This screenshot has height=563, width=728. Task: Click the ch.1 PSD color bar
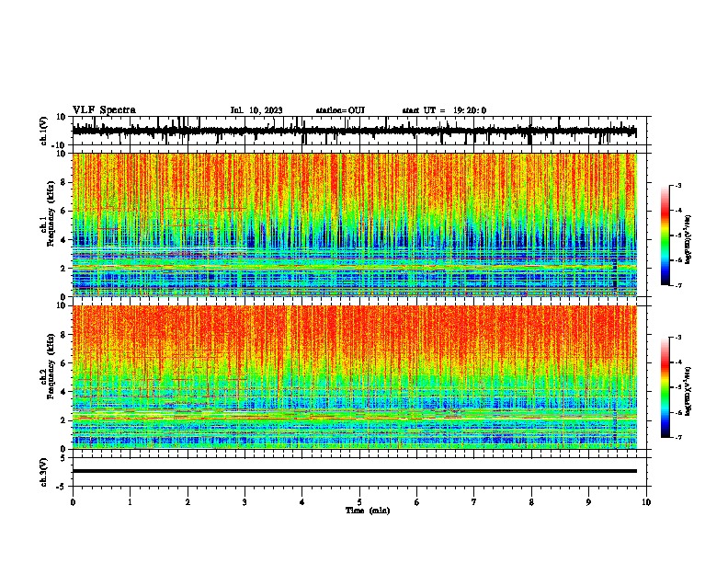665,236
